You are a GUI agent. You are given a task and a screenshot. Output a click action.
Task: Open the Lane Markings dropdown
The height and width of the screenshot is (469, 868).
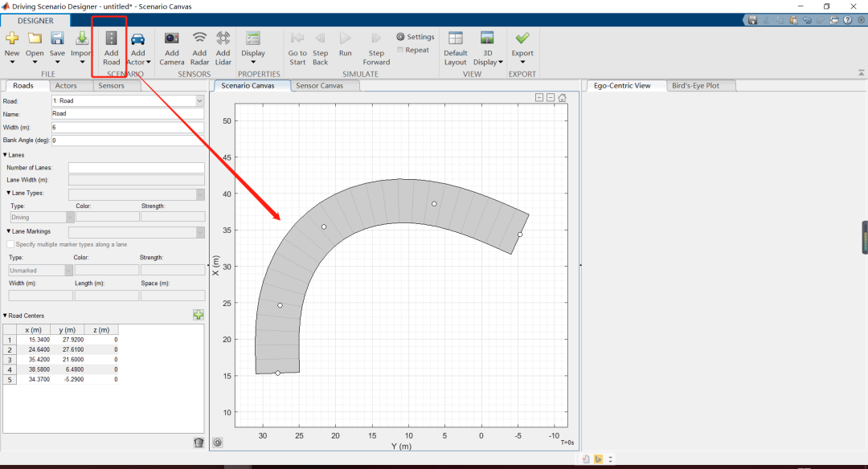pos(200,232)
